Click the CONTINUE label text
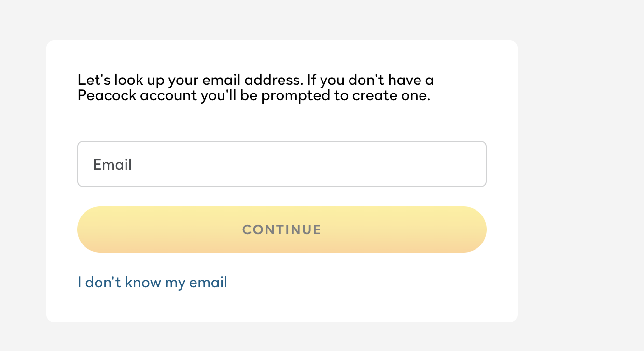The height and width of the screenshot is (351, 644). (281, 229)
